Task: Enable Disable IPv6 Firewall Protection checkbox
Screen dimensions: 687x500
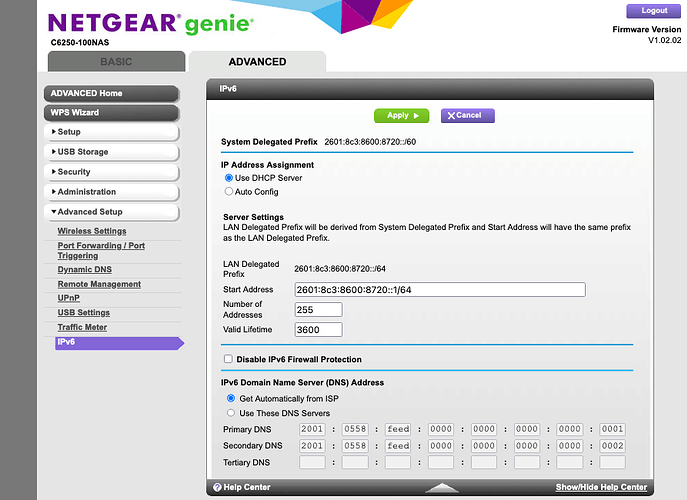Action: point(229,359)
